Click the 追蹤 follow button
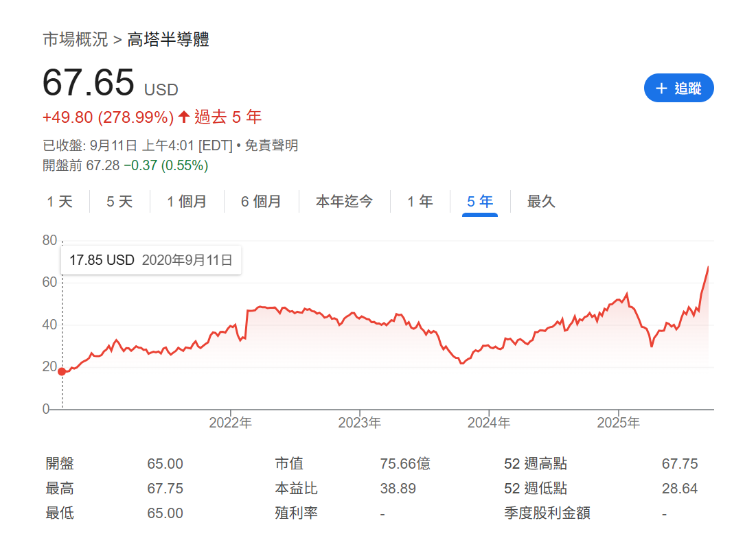 678,88
